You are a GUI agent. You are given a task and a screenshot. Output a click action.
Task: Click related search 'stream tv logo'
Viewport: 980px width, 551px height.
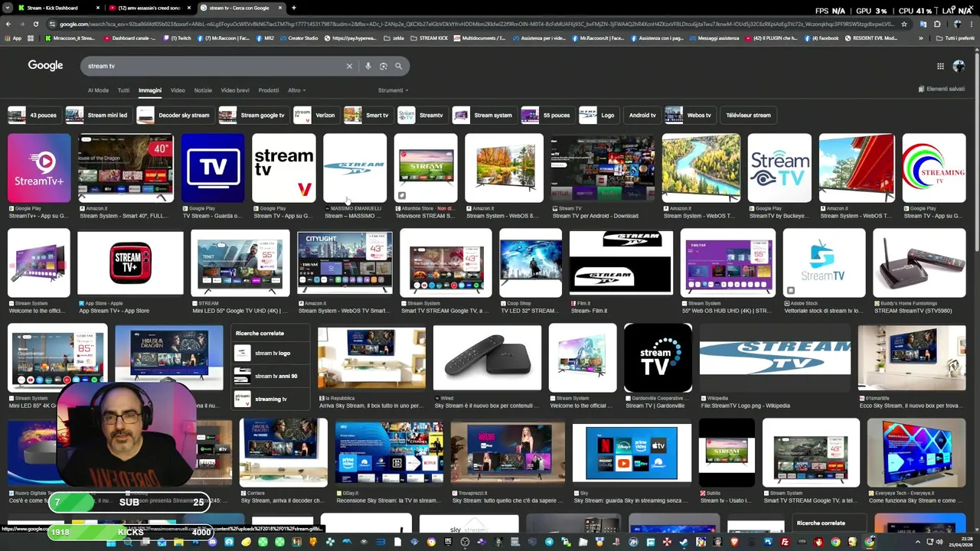coord(272,354)
